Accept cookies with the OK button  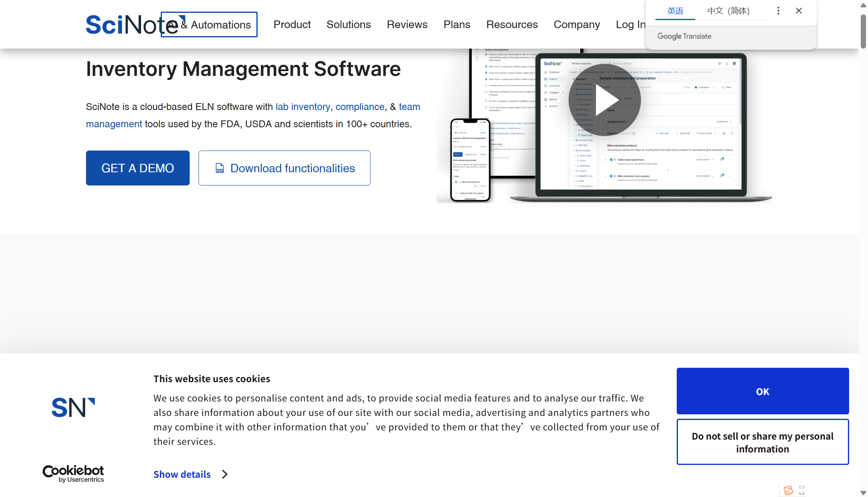762,391
